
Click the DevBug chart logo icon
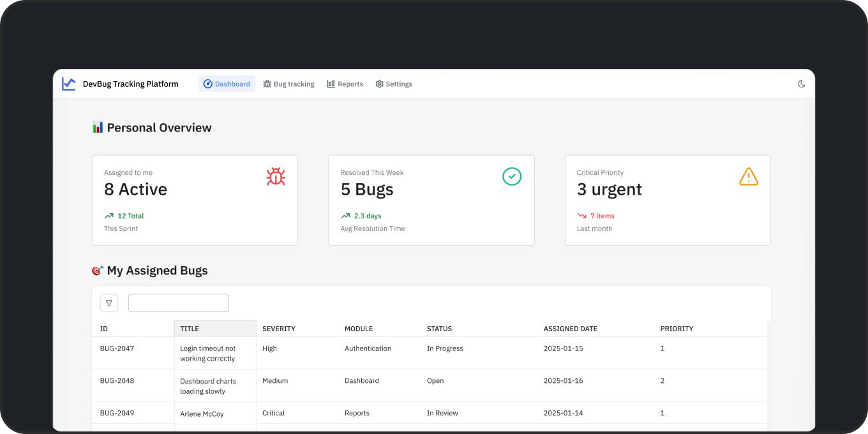(68, 84)
